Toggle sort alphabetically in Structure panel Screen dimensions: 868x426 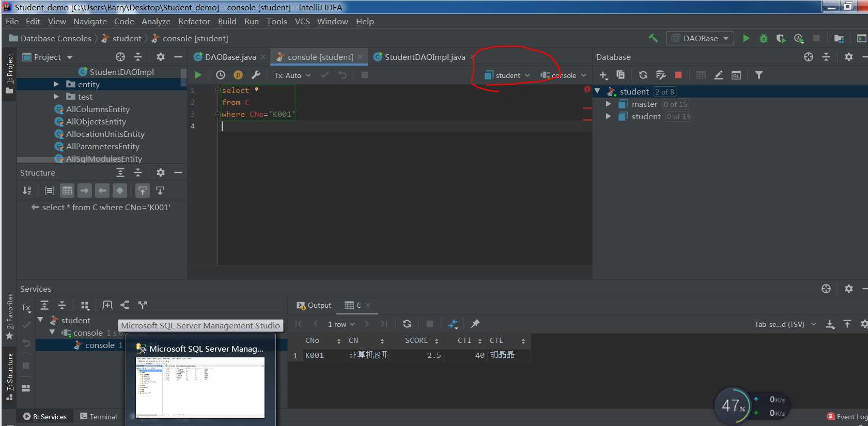[x=27, y=191]
